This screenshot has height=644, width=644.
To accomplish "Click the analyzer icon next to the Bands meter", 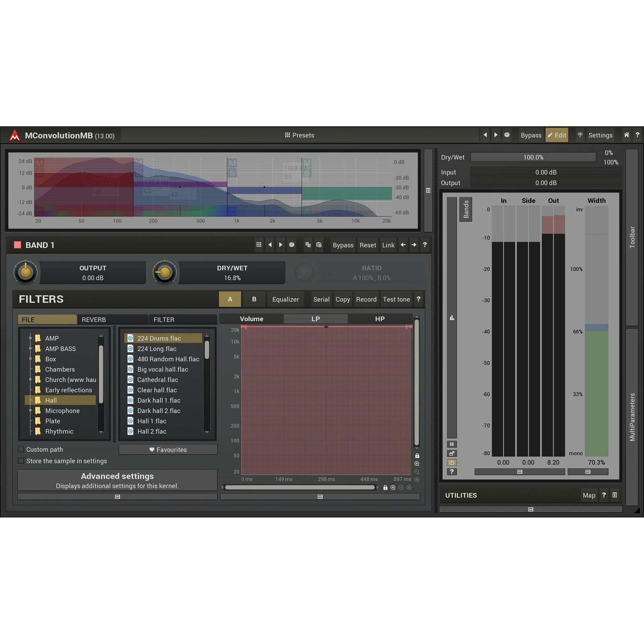I will tap(452, 317).
